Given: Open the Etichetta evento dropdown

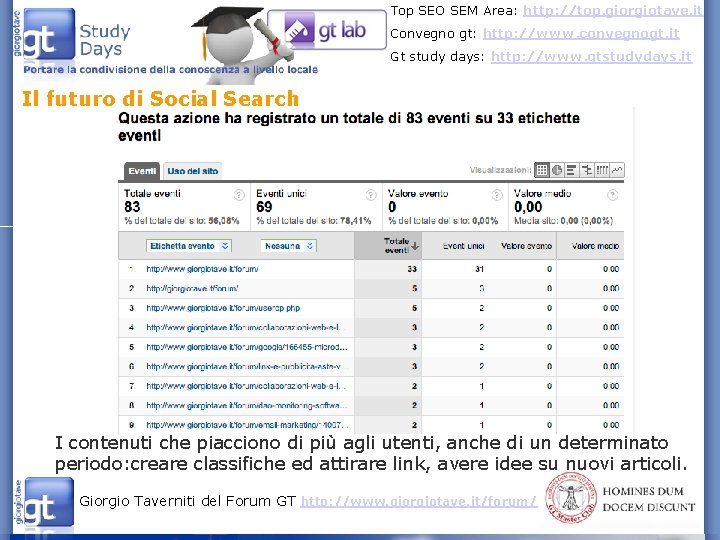Looking at the screenshot, I should [189, 246].
